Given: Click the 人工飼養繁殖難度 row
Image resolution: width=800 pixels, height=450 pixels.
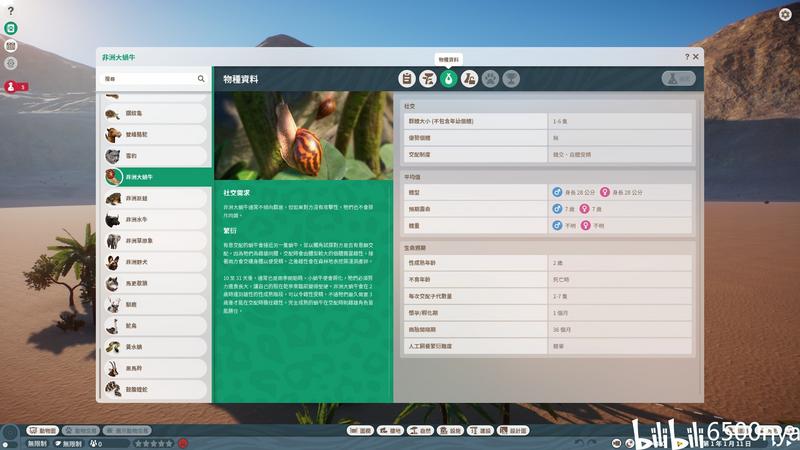Looking at the screenshot, I should (548, 346).
